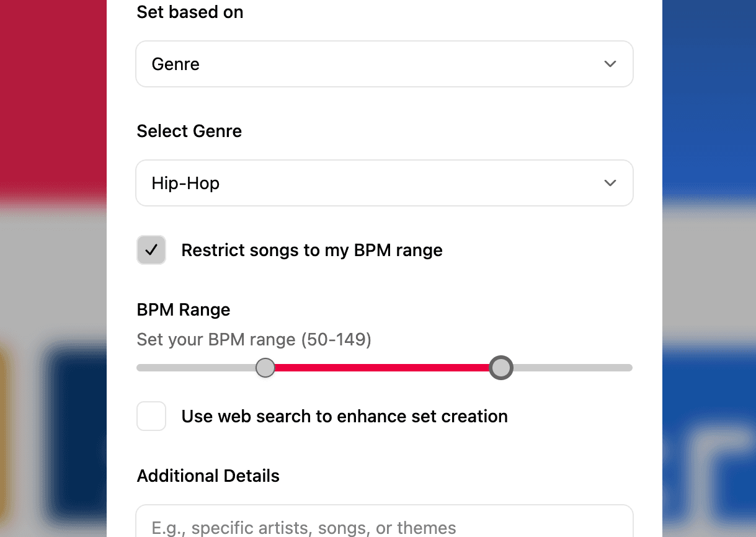Select the Genre value in the dropdown box
756x537 pixels.
pos(176,64)
